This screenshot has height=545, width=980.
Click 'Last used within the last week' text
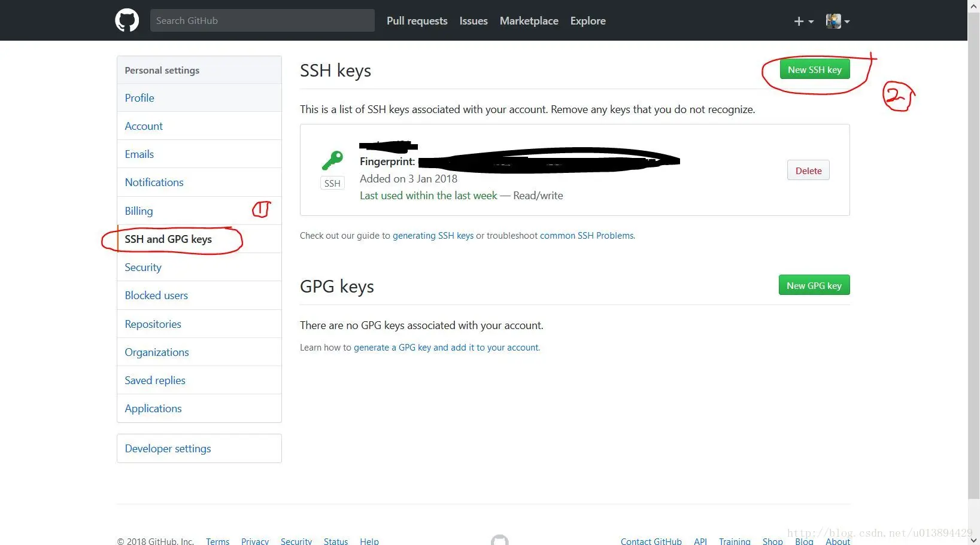429,195
